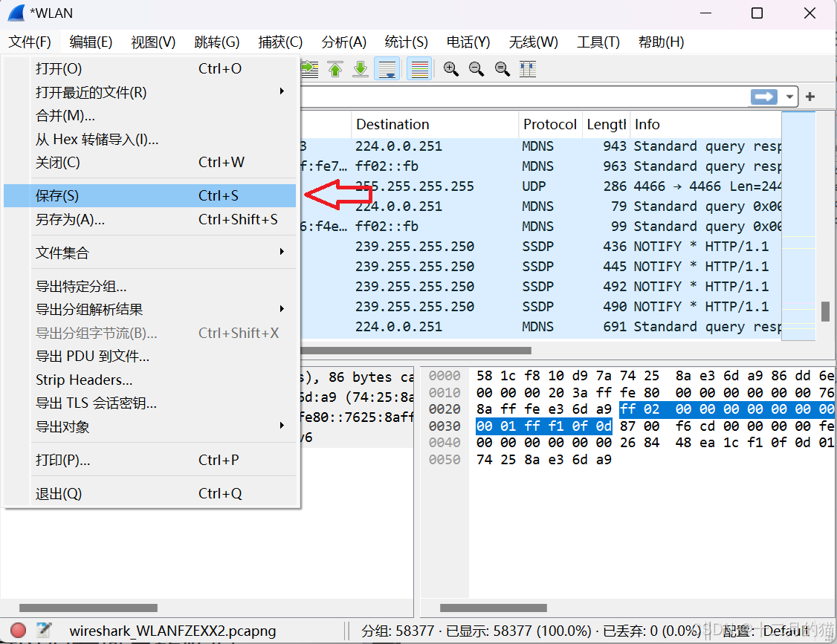
Task: Open the 编辑(E) menu
Action: coord(91,42)
